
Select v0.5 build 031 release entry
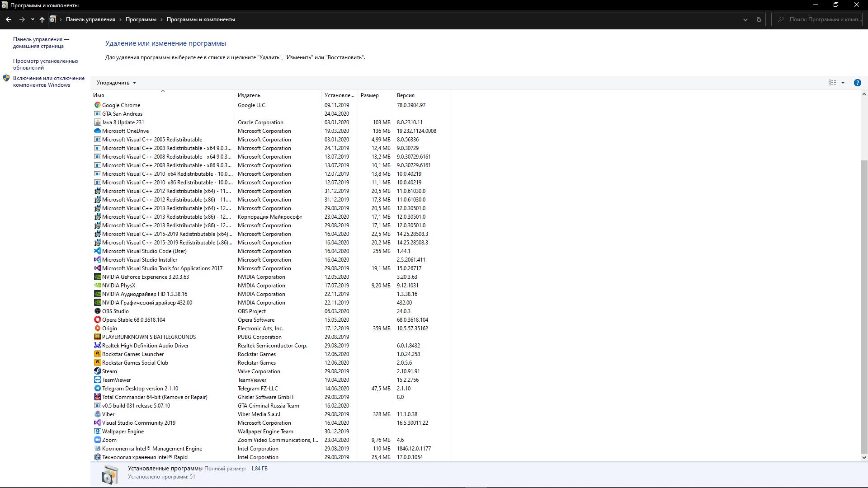(x=271, y=405)
